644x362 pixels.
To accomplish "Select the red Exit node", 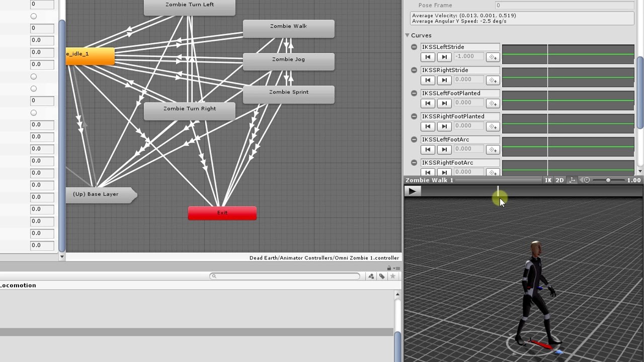I will (222, 213).
